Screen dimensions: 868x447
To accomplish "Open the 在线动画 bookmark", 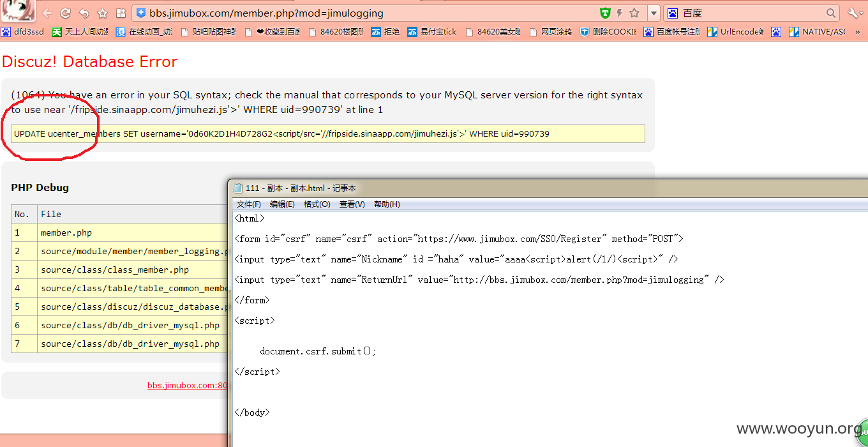I will click(144, 31).
